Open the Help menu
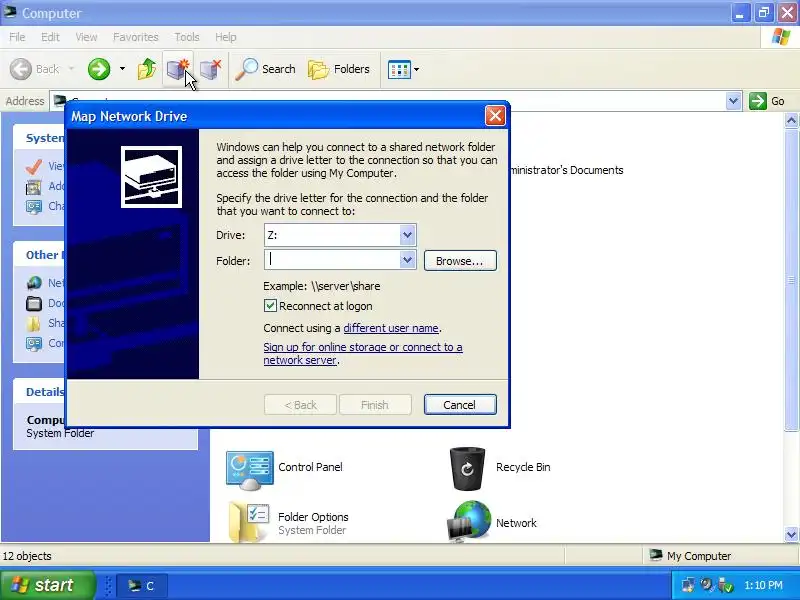The width and height of the screenshot is (800, 600). (x=226, y=37)
